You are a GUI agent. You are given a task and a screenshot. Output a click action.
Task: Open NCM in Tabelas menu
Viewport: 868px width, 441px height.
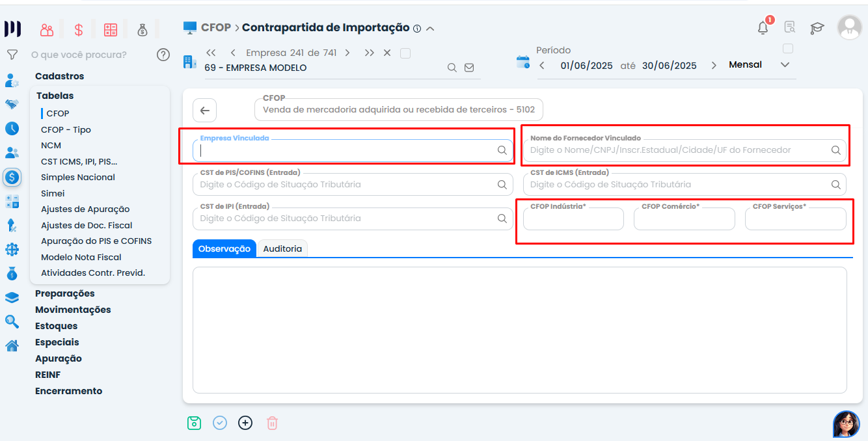51,145
